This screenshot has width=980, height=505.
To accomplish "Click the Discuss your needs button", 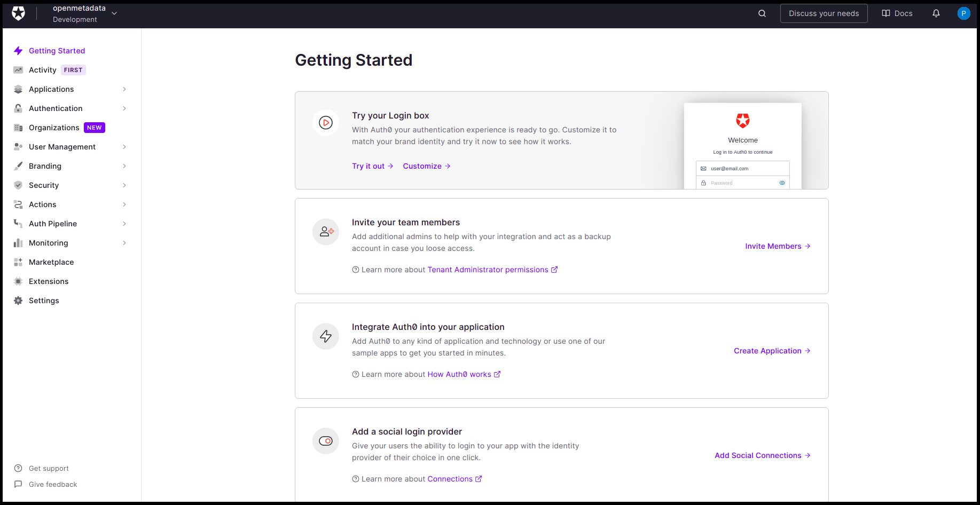I will click(824, 13).
